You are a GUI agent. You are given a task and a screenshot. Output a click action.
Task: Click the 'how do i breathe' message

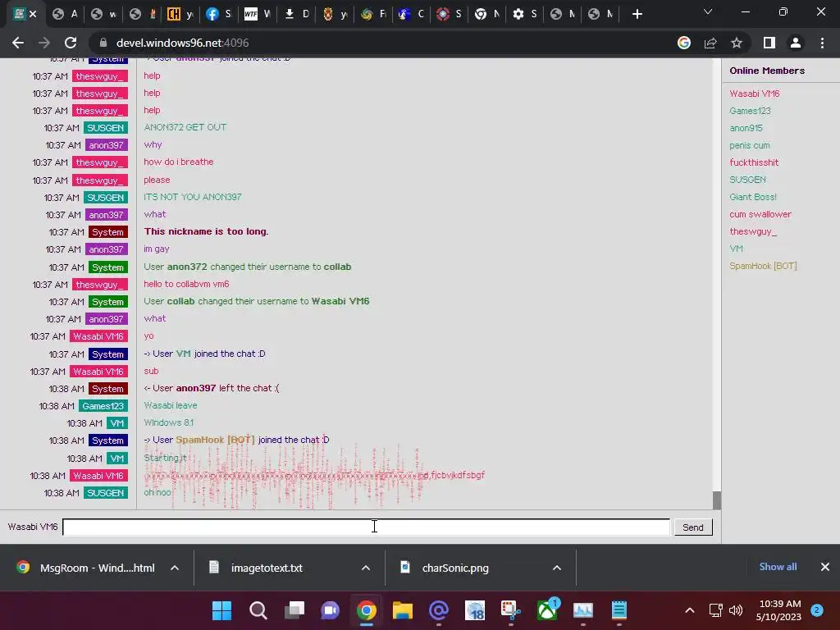point(178,162)
